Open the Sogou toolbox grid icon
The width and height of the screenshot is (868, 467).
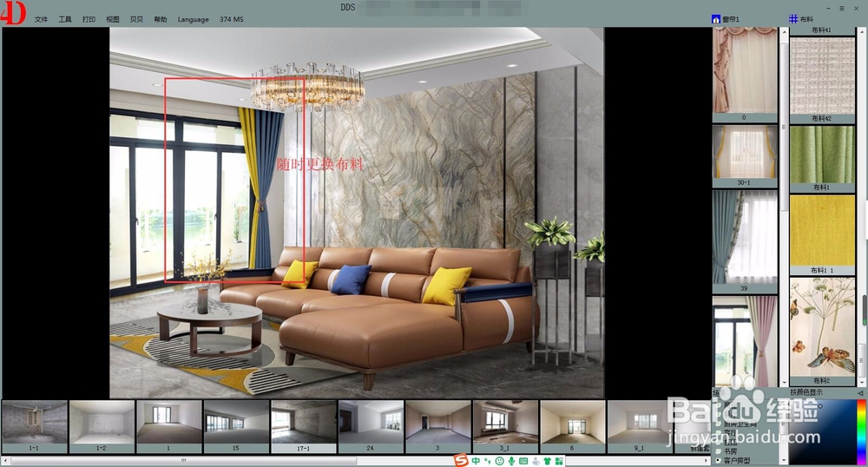point(559,461)
